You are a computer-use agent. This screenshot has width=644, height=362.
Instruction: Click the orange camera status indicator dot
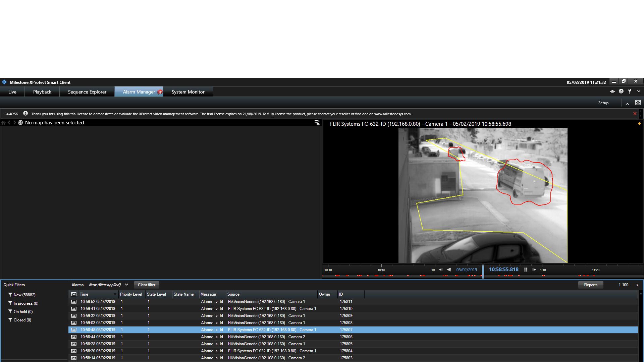(x=639, y=124)
